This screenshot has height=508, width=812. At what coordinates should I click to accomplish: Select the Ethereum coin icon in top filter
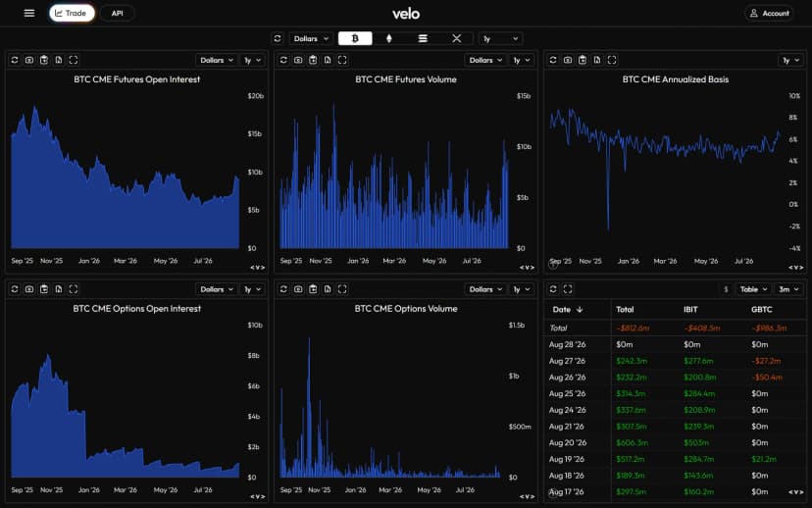click(x=389, y=38)
